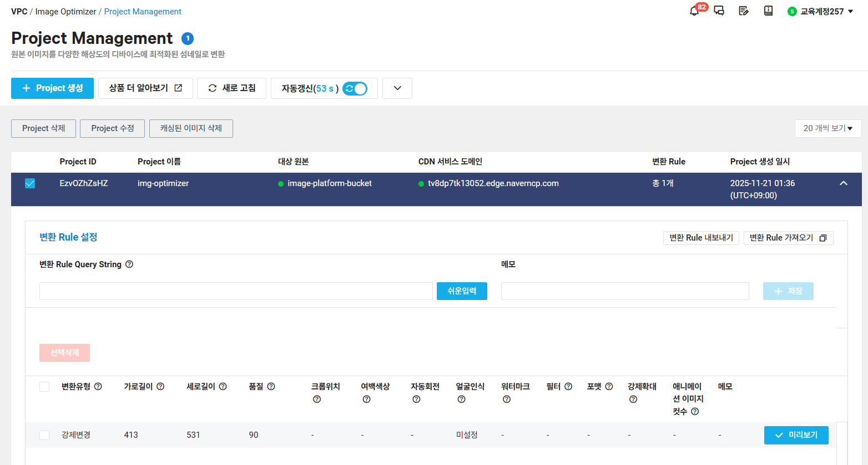The image size is (868, 465).
Task: Check the 강제변경 rule row checkbox
Action: click(x=44, y=435)
